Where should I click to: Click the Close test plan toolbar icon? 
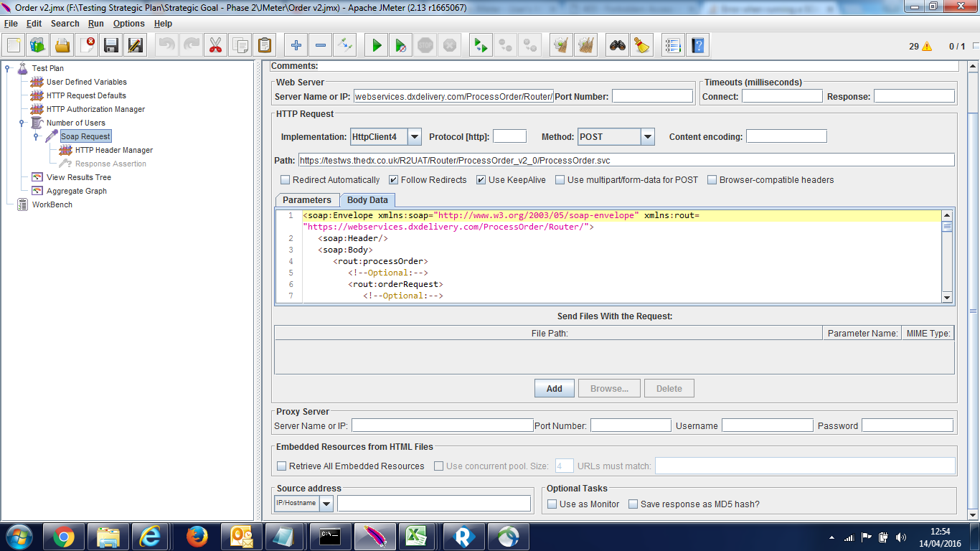tap(88, 45)
